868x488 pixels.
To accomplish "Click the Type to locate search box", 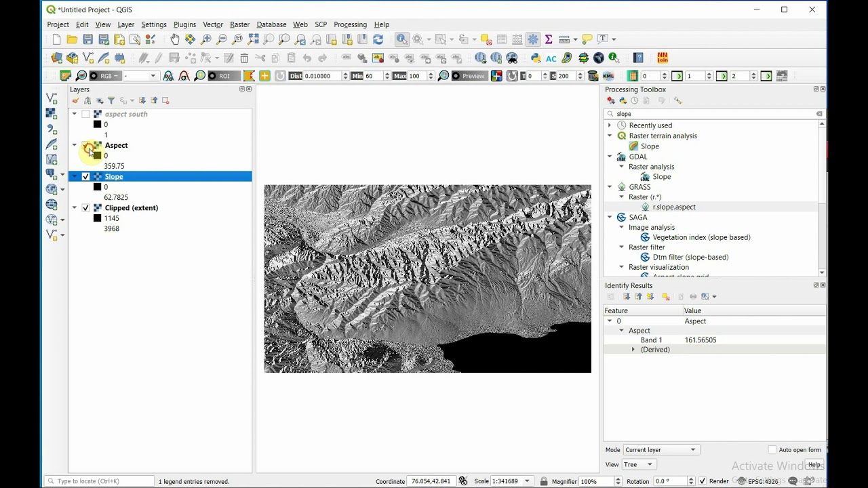I will click(100, 481).
